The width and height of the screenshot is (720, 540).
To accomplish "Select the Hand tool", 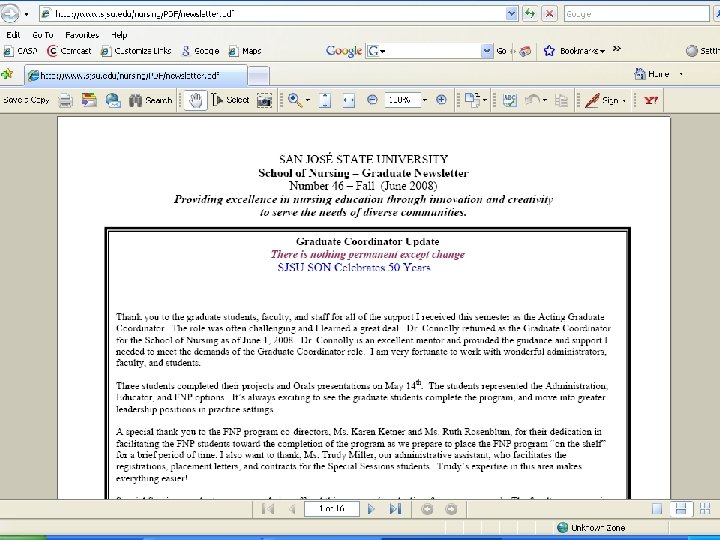I will 196,100.
